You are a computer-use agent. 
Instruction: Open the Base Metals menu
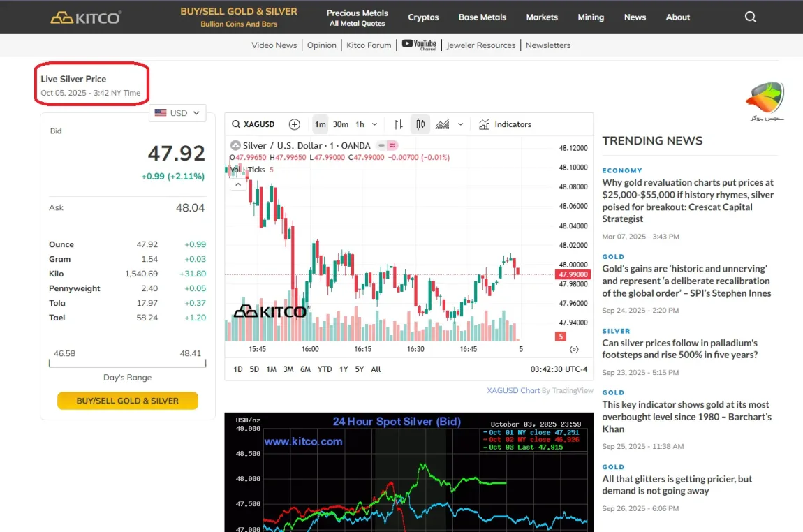click(x=482, y=17)
